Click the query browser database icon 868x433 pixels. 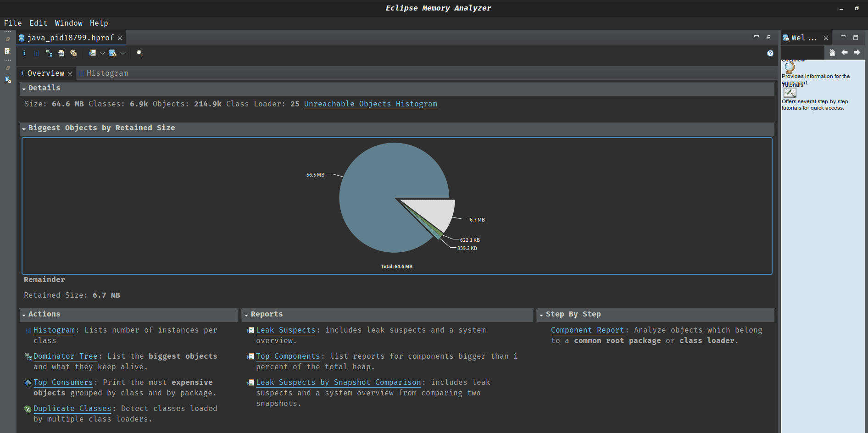point(112,53)
